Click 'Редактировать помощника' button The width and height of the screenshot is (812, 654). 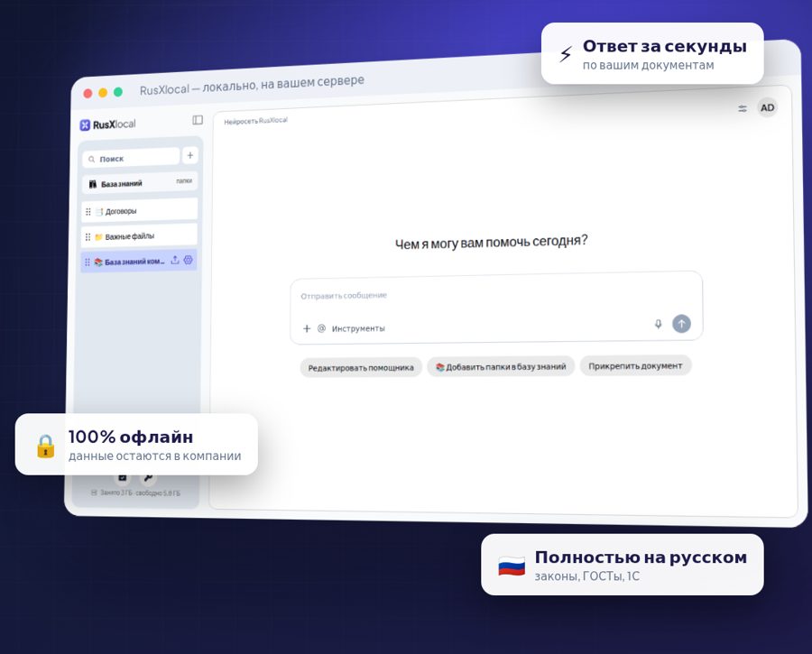(361, 368)
